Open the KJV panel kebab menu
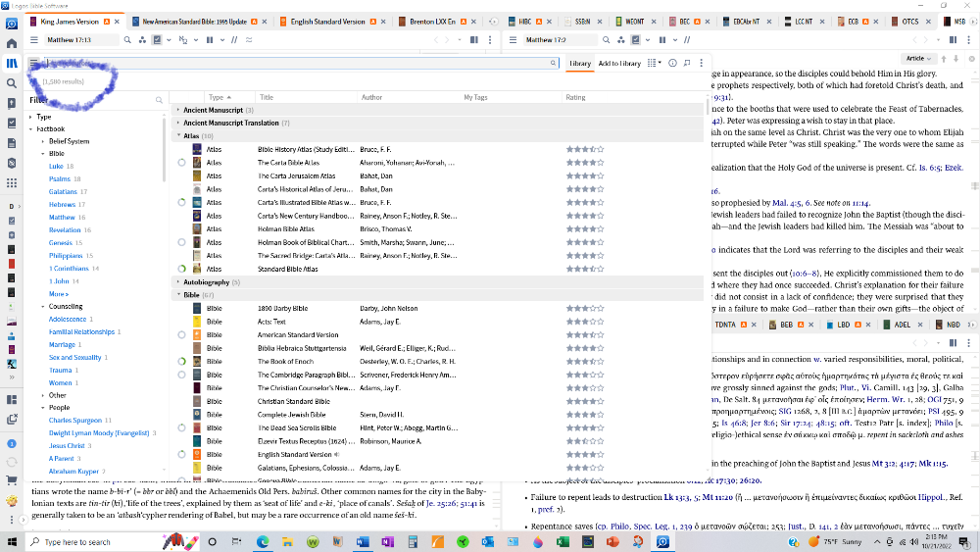The image size is (980, 552). 490,40
